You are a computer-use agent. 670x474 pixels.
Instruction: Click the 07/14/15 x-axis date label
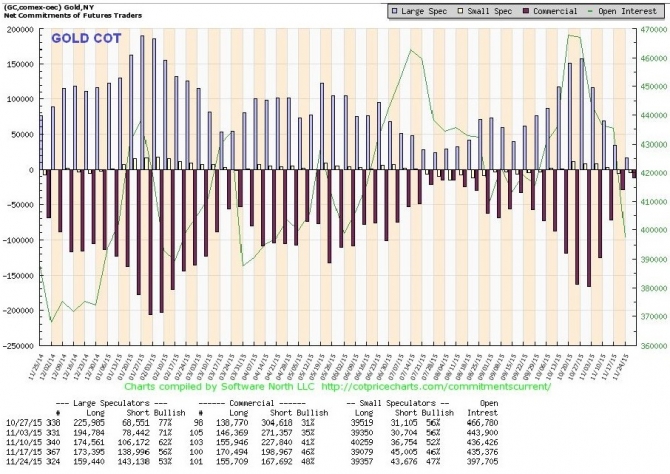pos(408,366)
